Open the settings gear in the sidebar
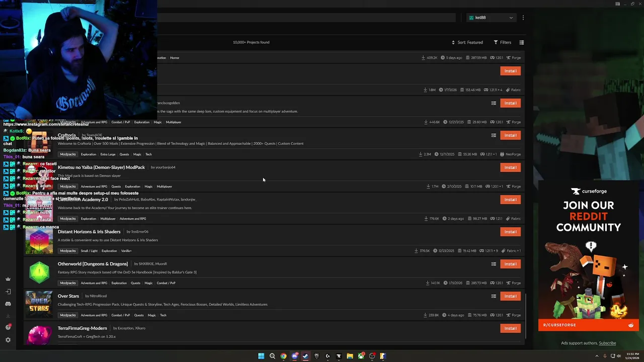This screenshot has width=644, height=362. (8, 340)
